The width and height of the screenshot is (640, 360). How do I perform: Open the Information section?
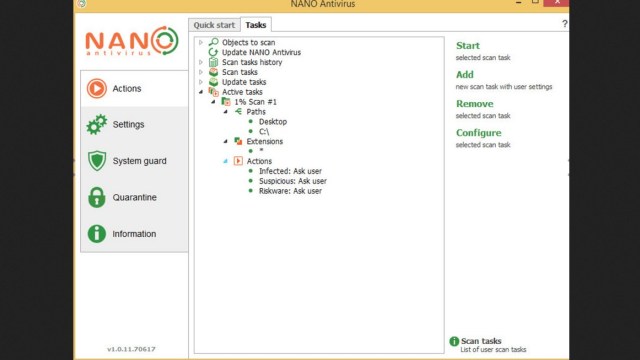tap(134, 233)
